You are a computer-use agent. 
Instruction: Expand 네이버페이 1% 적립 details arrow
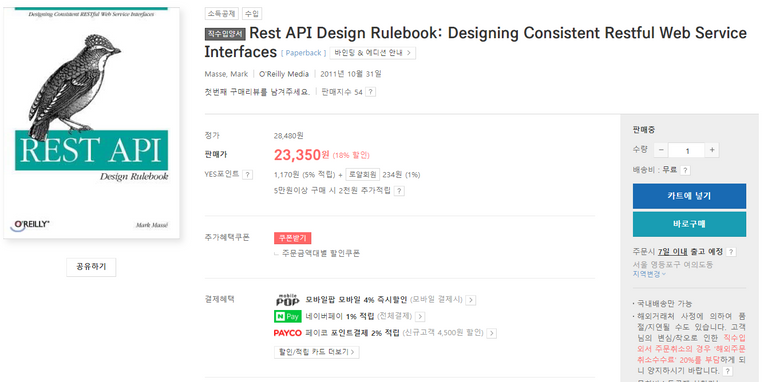coord(420,317)
